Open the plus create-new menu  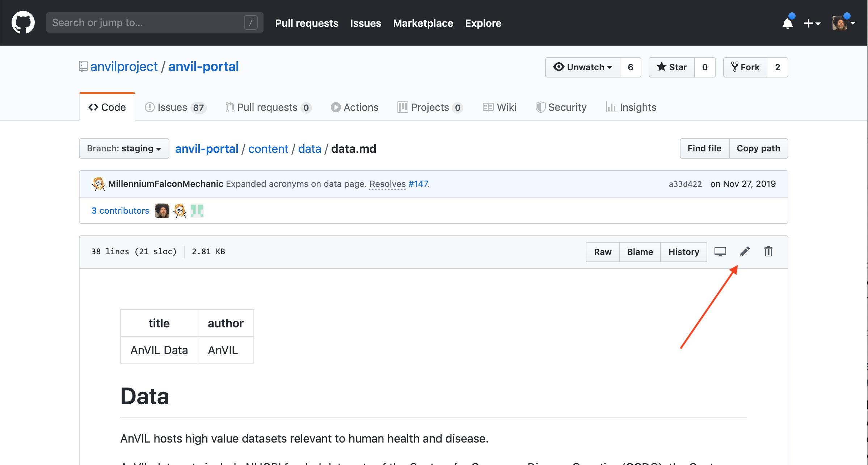[812, 23]
